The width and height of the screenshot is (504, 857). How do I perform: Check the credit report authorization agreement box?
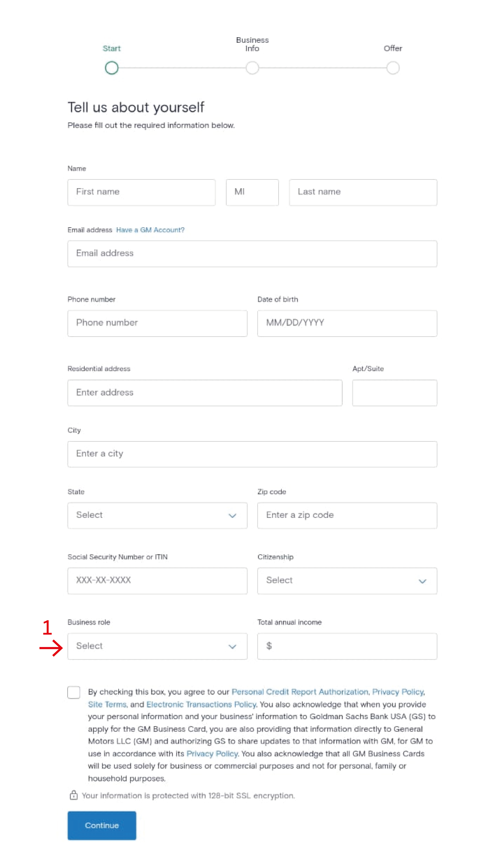[74, 692]
